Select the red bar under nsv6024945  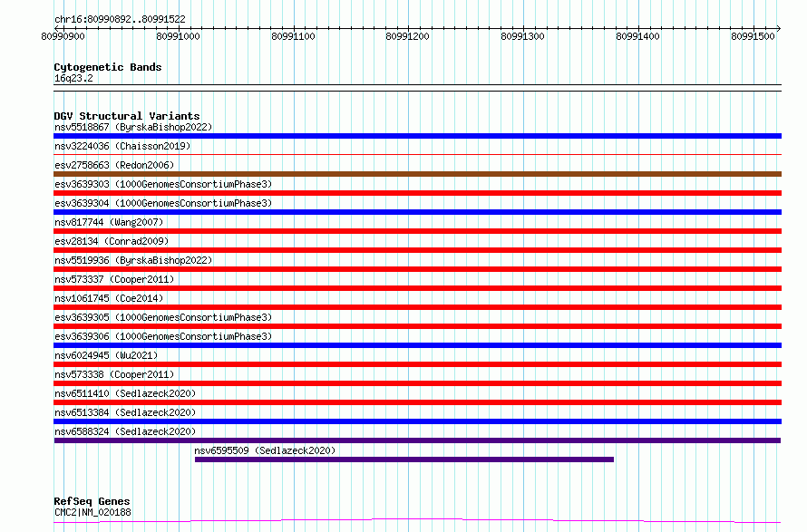coord(417,364)
